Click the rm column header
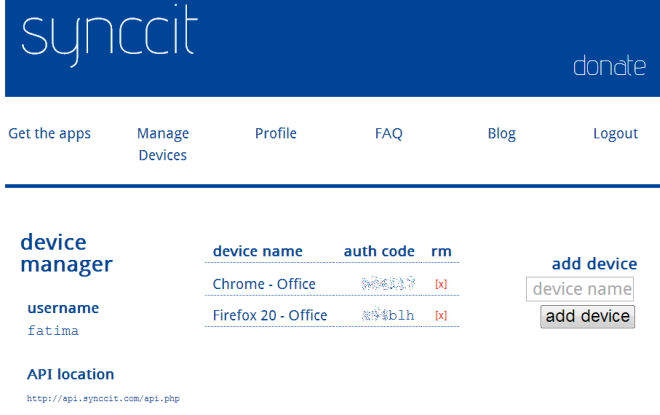The height and width of the screenshot is (415, 660). [441, 252]
